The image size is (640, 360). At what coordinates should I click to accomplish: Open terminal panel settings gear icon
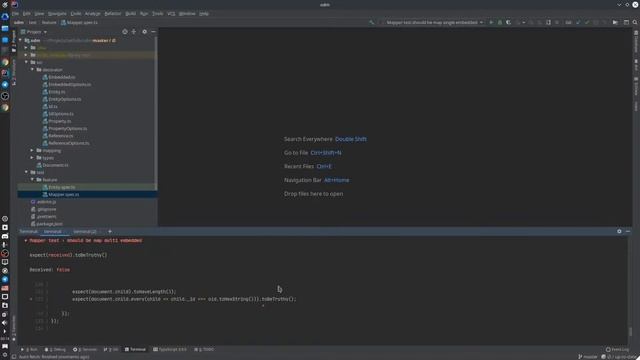point(619,231)
